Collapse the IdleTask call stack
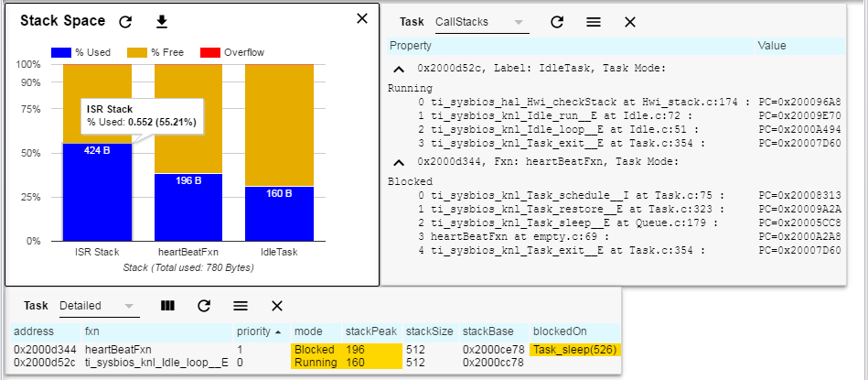Image resolution: width=868 pixels, height=380 pixels. (x=398, y=70)
